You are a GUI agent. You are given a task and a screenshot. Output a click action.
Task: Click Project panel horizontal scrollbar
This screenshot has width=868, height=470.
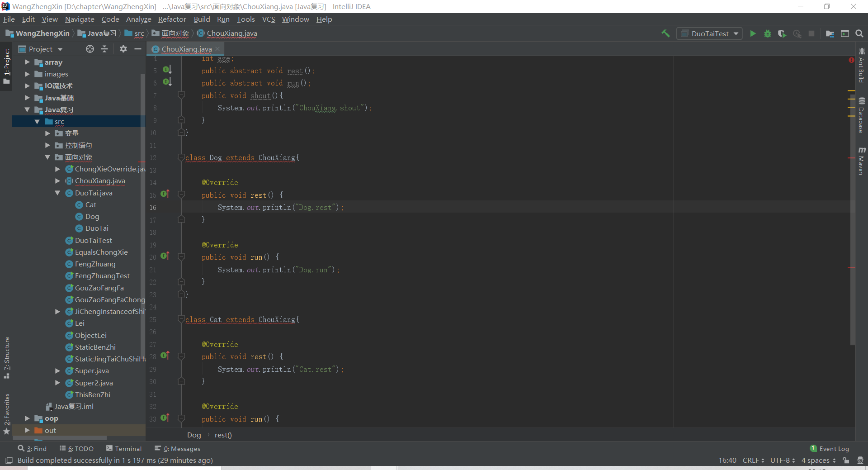[x=59, y=438]
